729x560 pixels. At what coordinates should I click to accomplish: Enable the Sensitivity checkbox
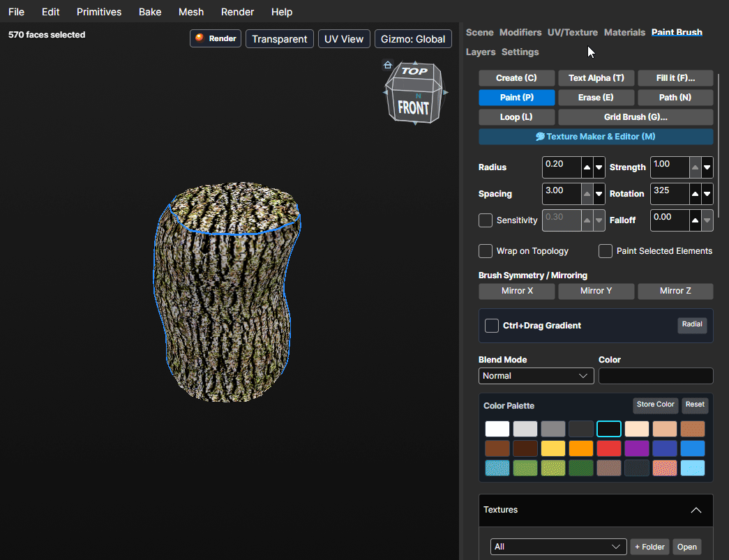pos(486,220)
